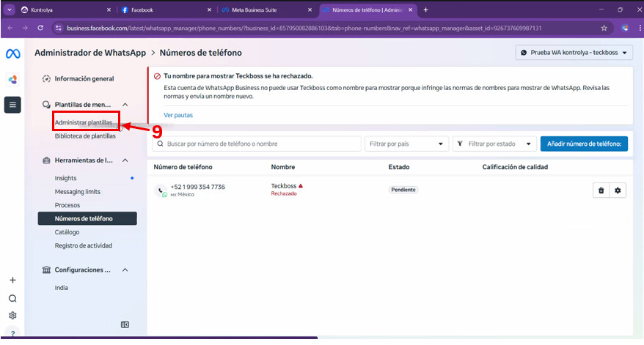Click the trash delete icon for Teckboss

[601, 190]
